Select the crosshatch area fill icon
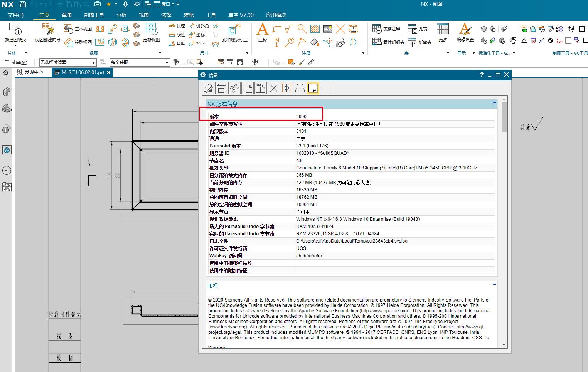The width and height of the screenshot is (588, 372). point(315,29)
